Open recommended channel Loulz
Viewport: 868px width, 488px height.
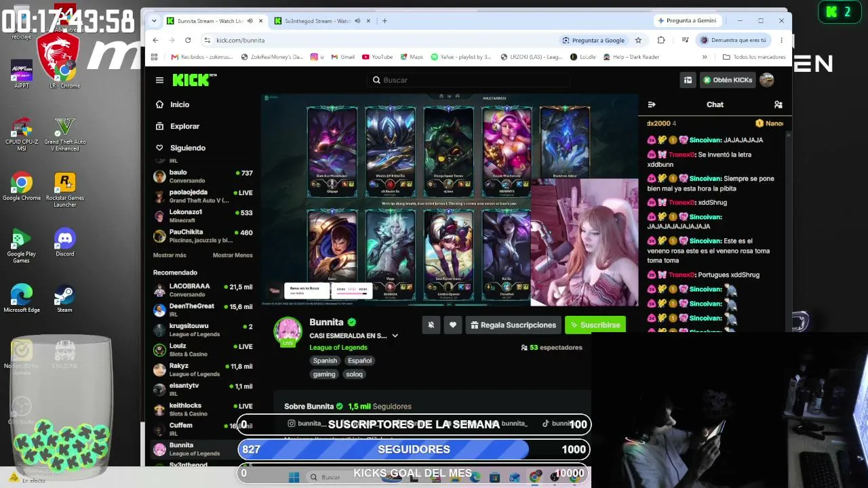click(x=203, y=350)
